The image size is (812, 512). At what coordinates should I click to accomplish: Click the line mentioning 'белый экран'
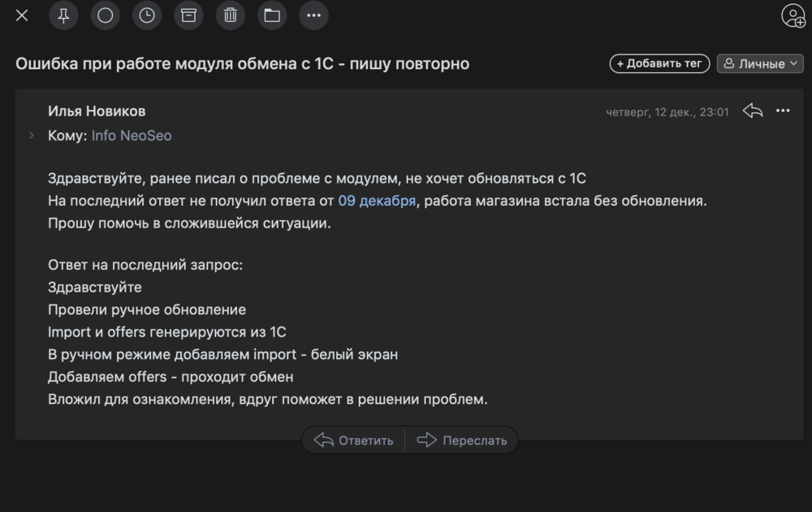point(223,354)
